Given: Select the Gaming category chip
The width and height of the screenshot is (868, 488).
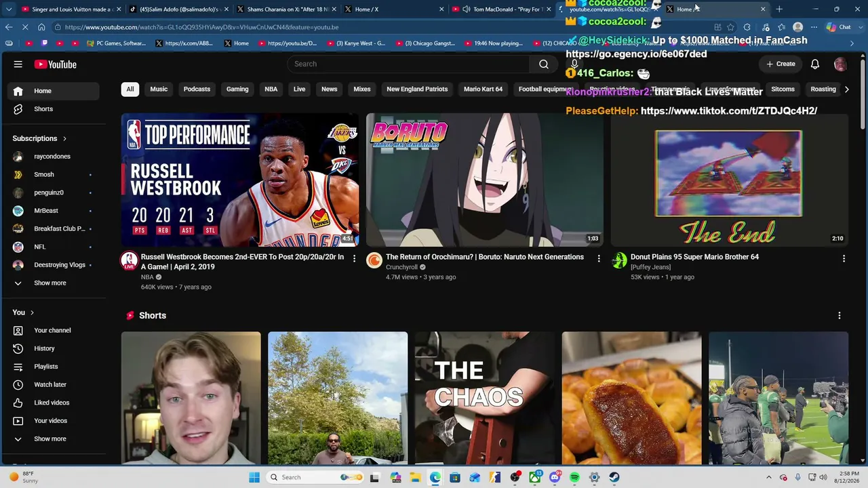Looking at the screenshot, I should coord(237,89).
